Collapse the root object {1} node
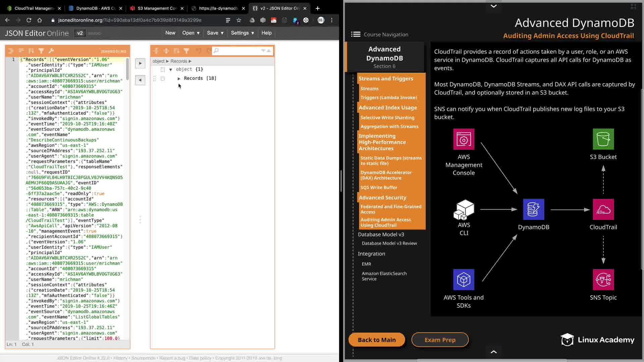644x362 pixels. 171,69
